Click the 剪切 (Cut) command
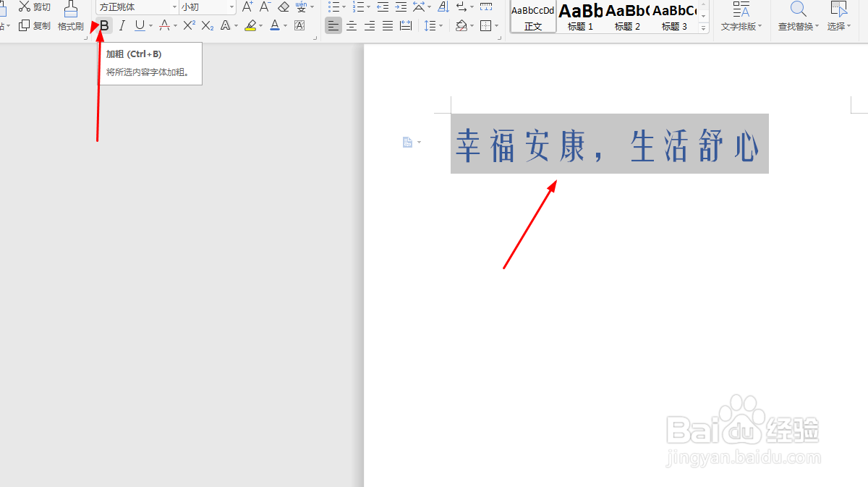 coord(33,6)
